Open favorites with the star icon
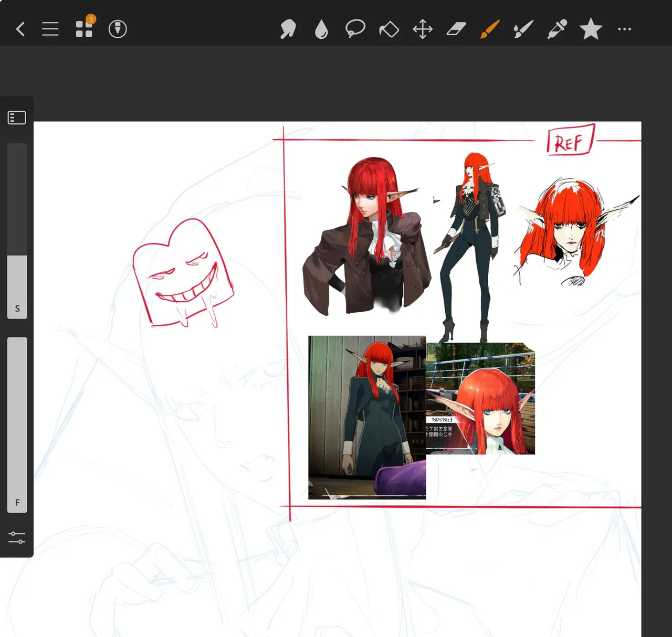Screen dimensions: 672x637 [591, 29]
